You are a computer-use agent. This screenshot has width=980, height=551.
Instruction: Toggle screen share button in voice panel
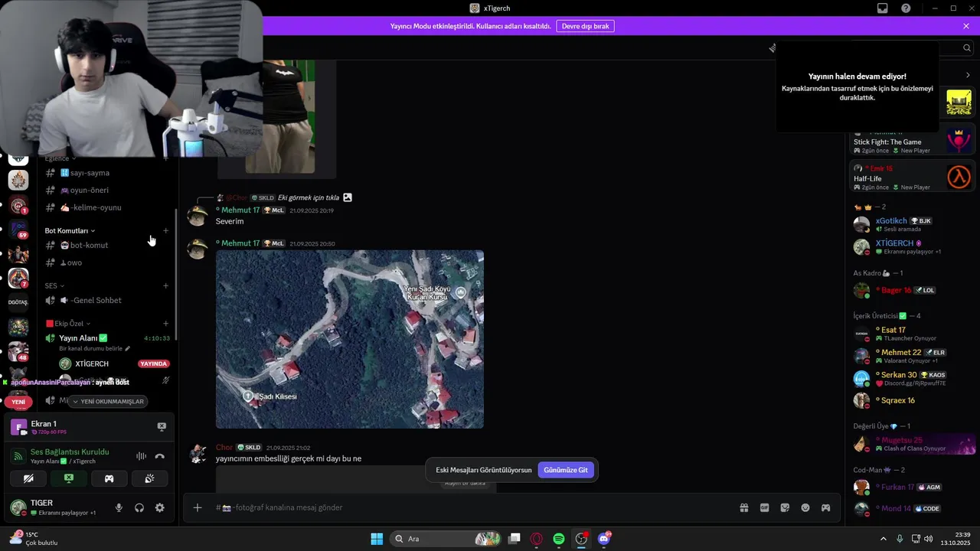tap(69, 478)
